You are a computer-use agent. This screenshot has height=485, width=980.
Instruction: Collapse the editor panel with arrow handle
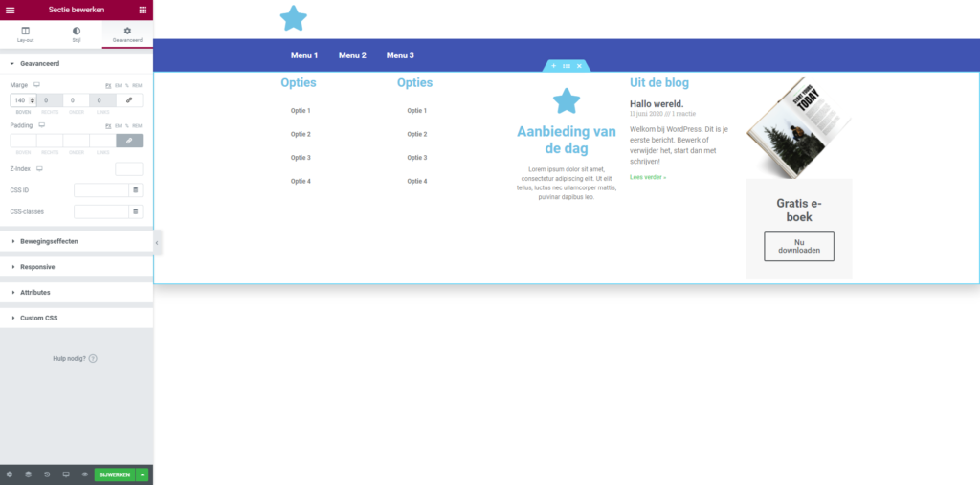coord(157,243)
